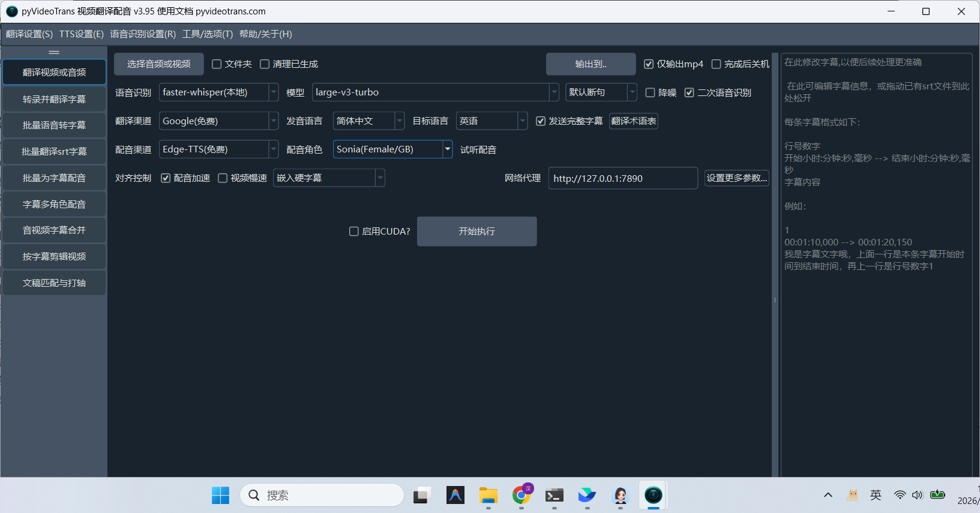The width and height of the screenshot is (980, 513).
Task: Click the 选择音频或视频 button
Action: tap(159, 64)
